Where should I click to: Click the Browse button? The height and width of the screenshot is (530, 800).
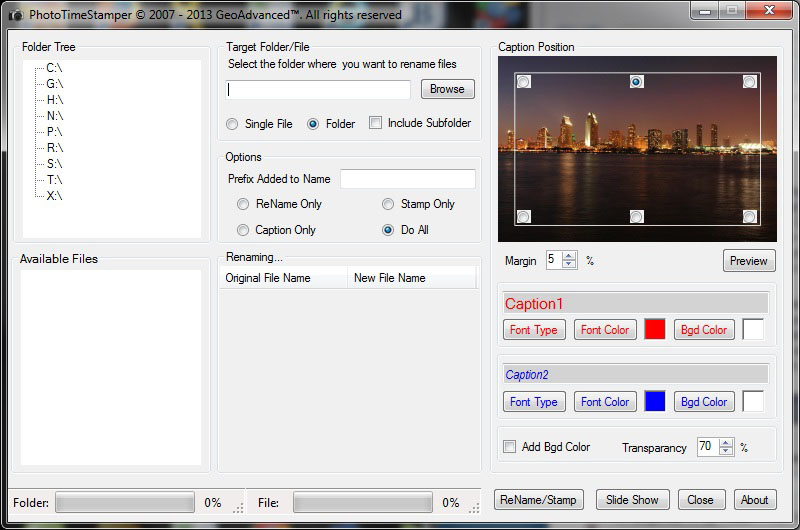pos(447,89)
